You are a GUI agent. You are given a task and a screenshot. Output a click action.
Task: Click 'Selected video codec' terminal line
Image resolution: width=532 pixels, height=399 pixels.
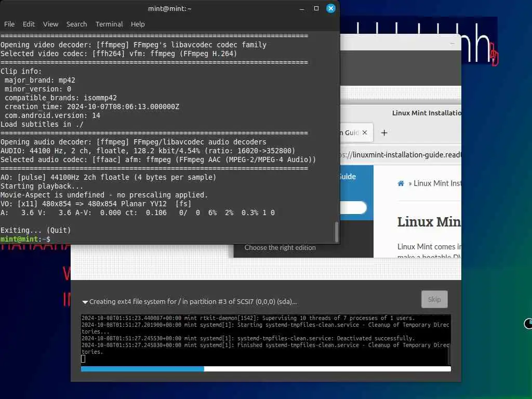119,54
